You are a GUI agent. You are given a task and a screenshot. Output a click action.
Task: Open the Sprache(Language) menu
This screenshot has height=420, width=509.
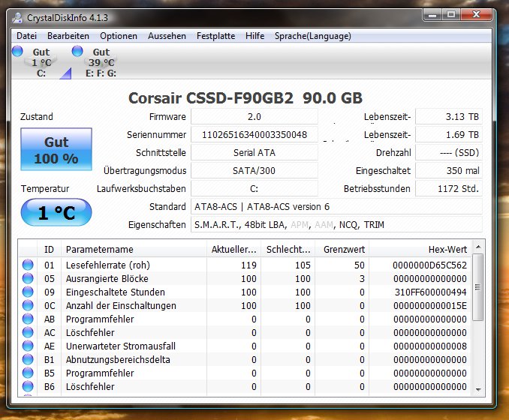(313, 36)
